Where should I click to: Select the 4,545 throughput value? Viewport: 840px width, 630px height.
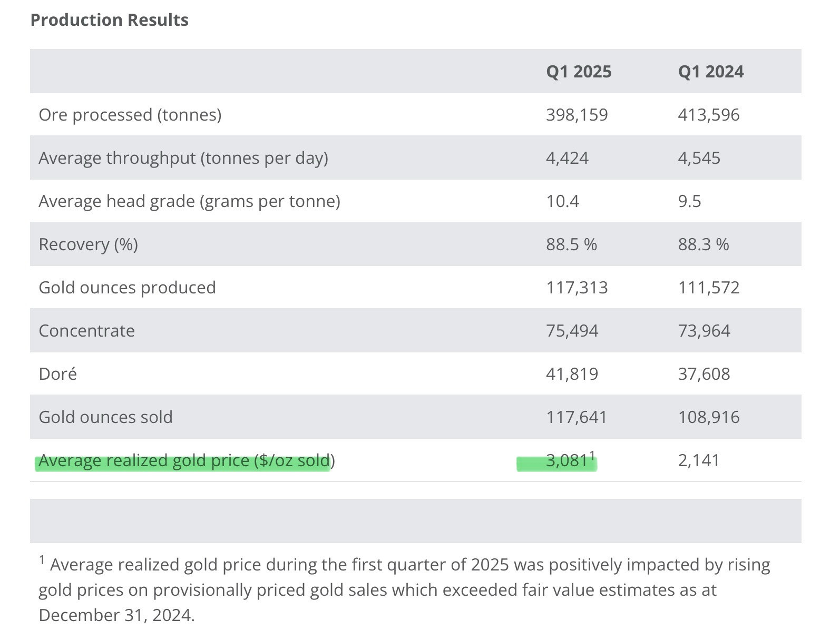tap(699, 158)
